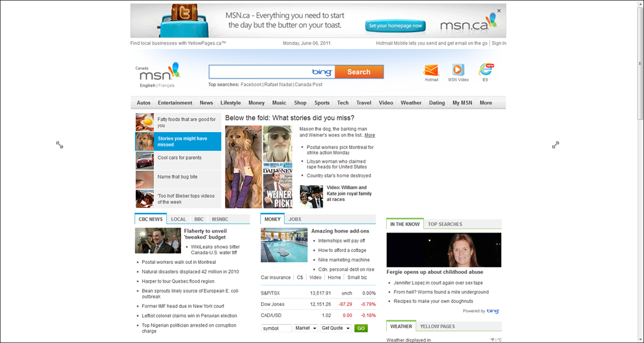The image size is (644, 343).
Task: Open 'Video: William and Kate join royal family' link
Action: click(x=349, y=193)
